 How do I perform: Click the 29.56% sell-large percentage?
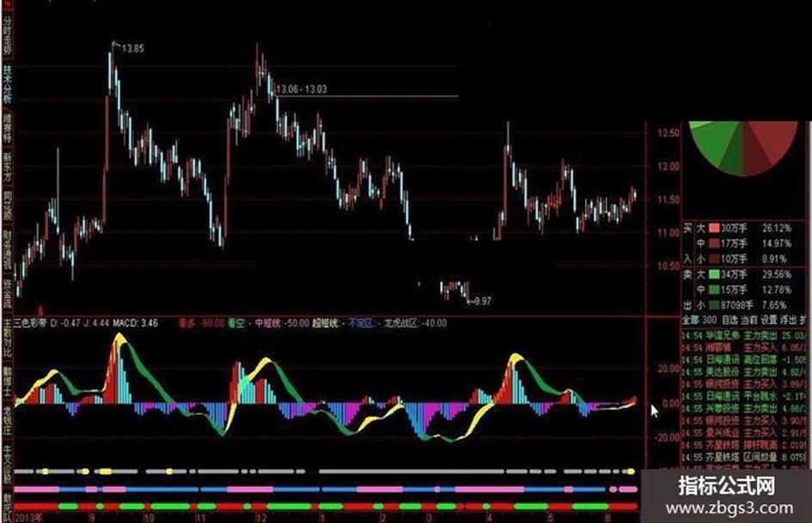[x=777, y=274]
